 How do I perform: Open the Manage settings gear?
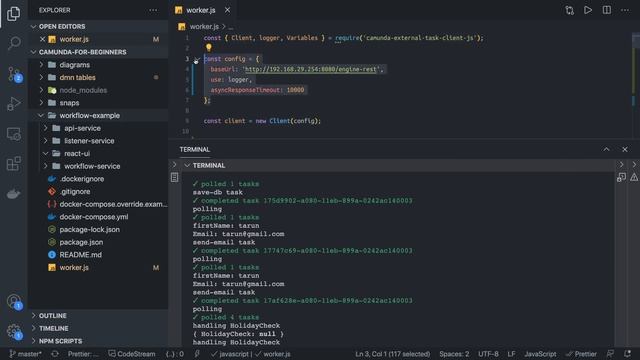[x=14, y=331]
